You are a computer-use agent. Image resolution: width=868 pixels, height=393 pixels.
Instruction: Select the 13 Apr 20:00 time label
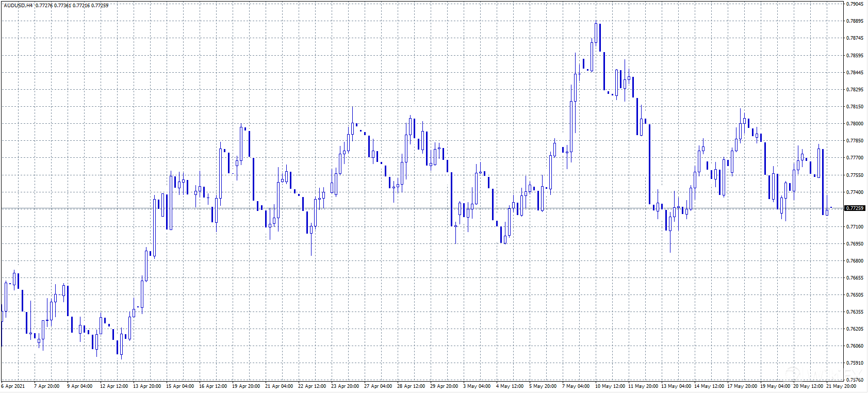pyautogui.click(x=147, y=386)
